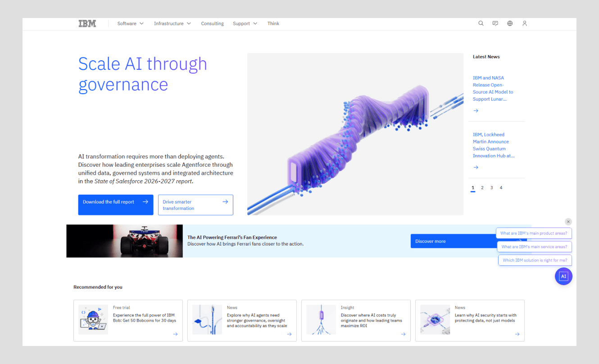Click the Discover more button
Image resolution: width=599 pixels, height=364 pixels.
point(453,241)
